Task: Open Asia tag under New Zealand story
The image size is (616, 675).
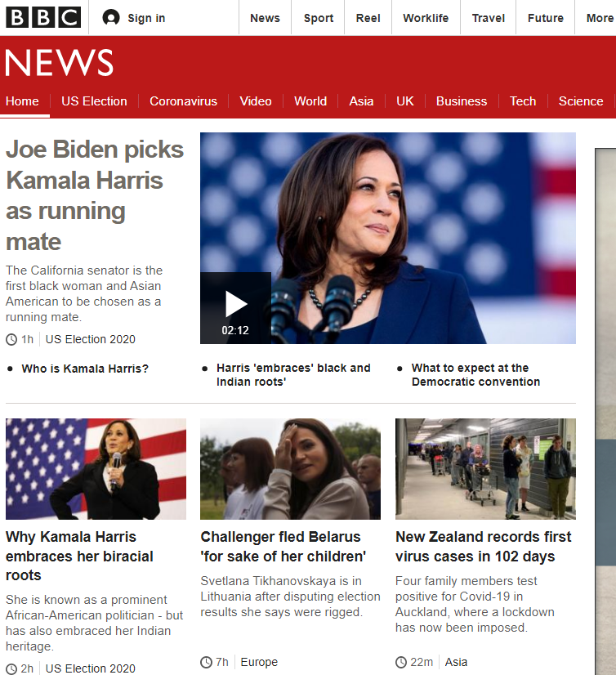Action: (457, 662)
